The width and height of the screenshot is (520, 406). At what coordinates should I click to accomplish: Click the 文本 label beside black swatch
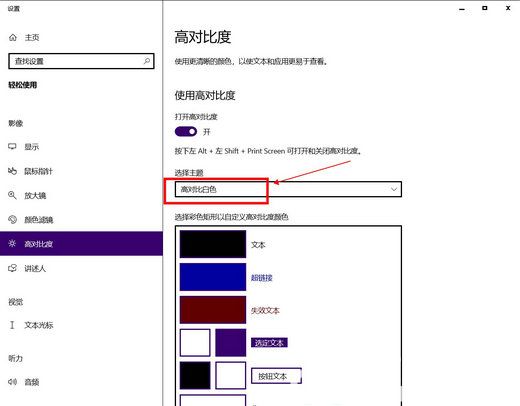pos(258,245)
